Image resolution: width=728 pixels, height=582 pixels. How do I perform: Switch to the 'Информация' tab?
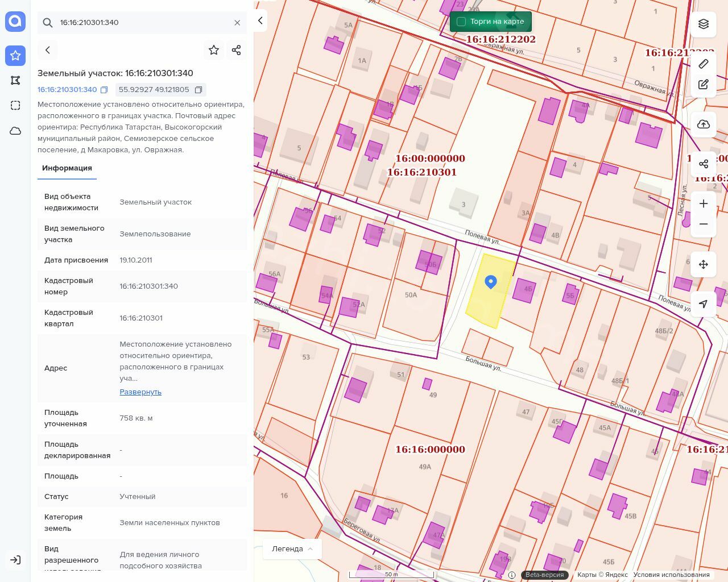(67, 168)
